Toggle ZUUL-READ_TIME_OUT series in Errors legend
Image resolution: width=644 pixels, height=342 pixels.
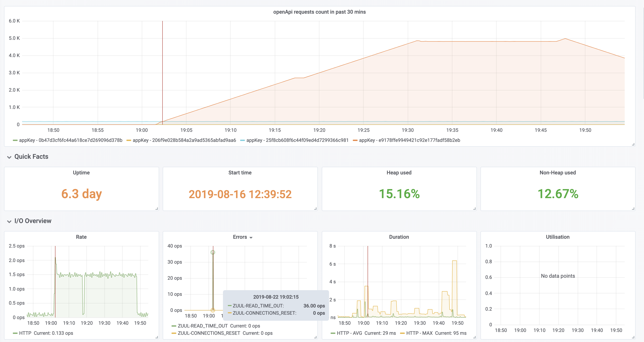(x=202, y=326)
